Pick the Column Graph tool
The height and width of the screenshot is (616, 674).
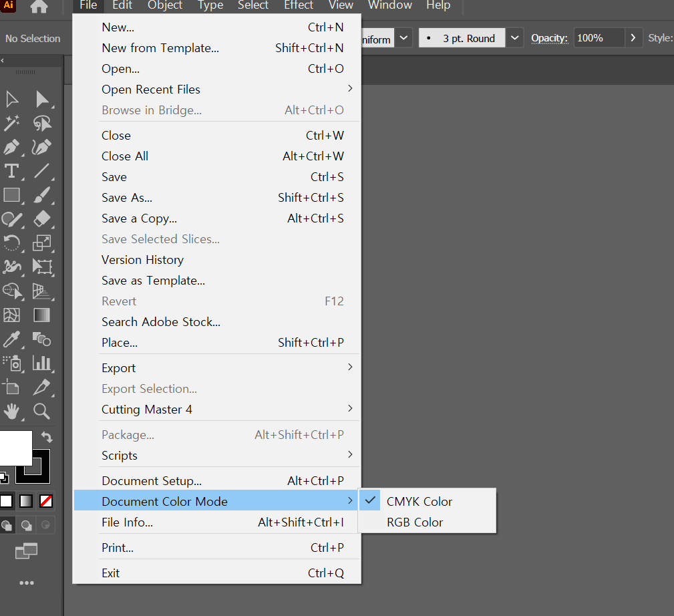pos(42,363)
